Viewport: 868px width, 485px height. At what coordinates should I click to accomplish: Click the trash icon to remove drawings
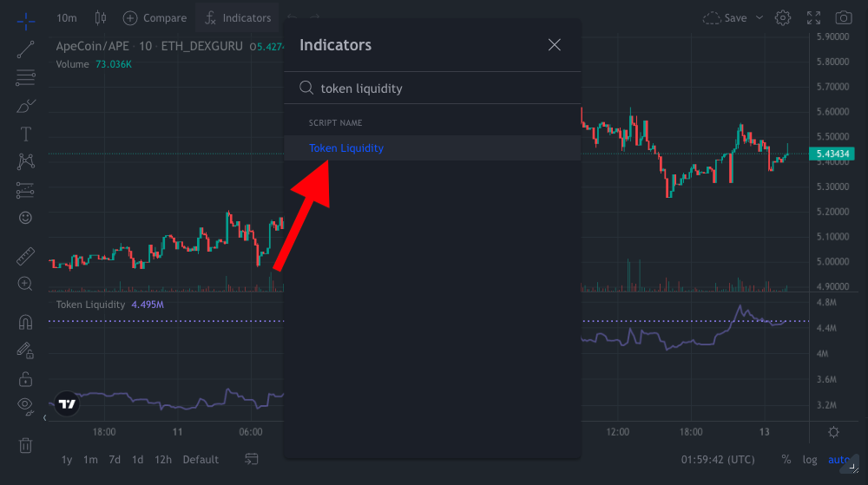pyautogui.click(x=26, y=445)
